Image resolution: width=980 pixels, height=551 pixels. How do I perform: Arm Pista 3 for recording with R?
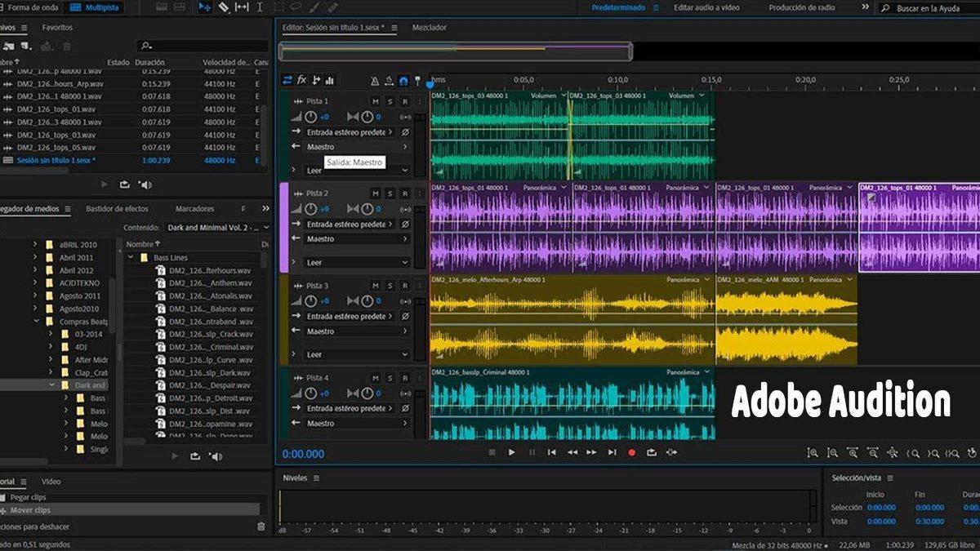pyautogui.click(x=404, y=286)
